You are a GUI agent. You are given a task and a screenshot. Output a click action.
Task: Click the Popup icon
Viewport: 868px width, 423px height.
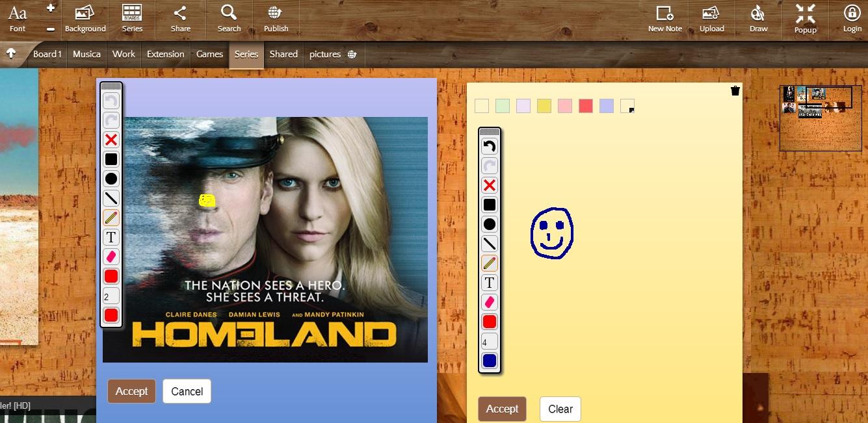(x=805, y=19)
